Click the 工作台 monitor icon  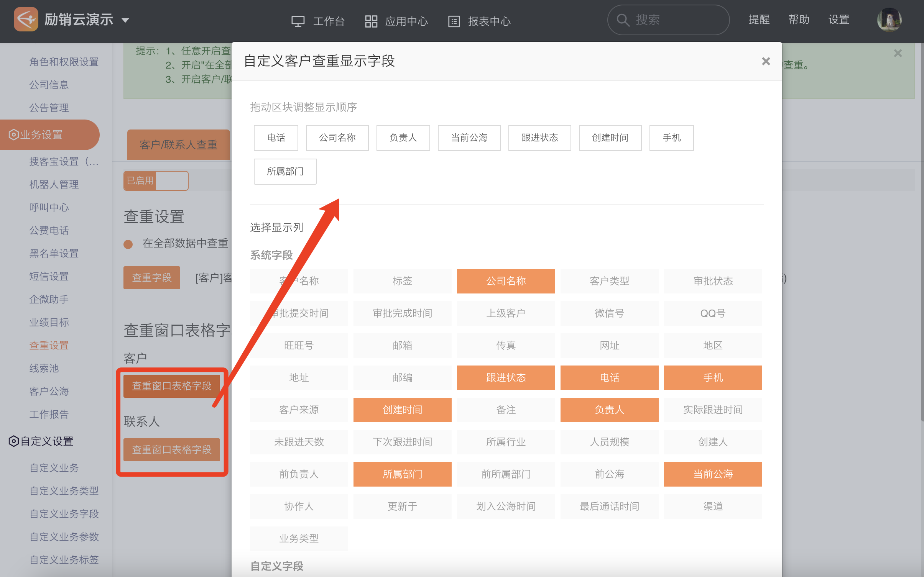pyautogui.click(x=298, y=21)
